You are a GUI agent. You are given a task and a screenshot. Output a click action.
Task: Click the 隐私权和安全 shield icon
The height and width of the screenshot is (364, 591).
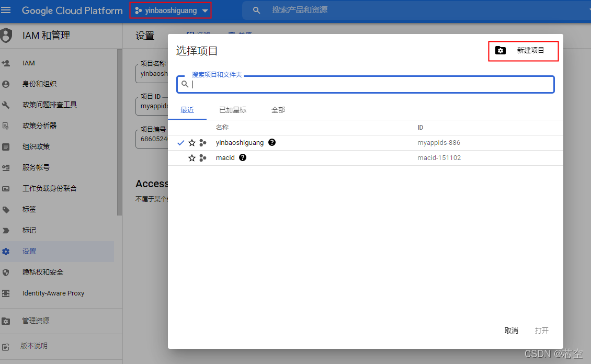point(6,272)
